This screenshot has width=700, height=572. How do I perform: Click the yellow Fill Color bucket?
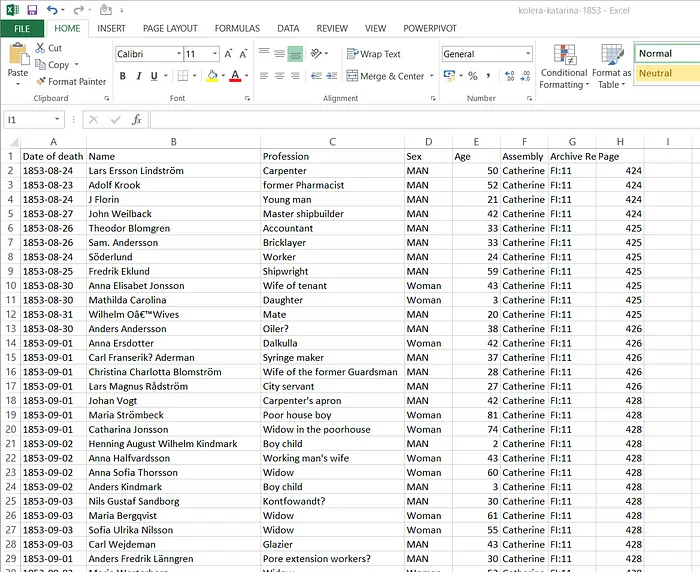point(212,76)
